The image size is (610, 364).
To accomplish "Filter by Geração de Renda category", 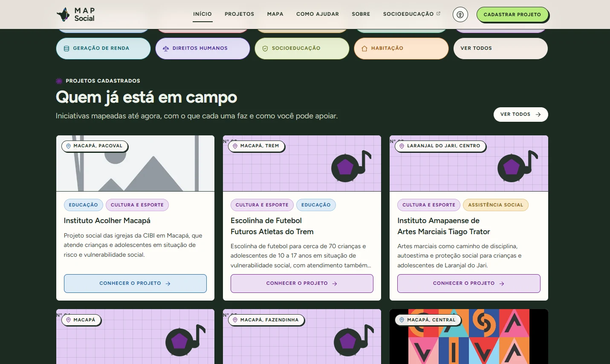I will 103,49.
